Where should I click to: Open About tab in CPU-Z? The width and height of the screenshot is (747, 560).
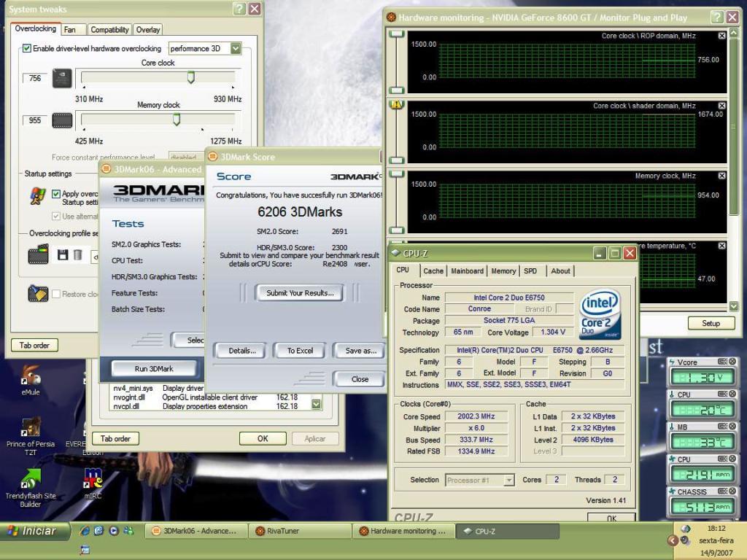pyautogui.click(x=560, y=271)
